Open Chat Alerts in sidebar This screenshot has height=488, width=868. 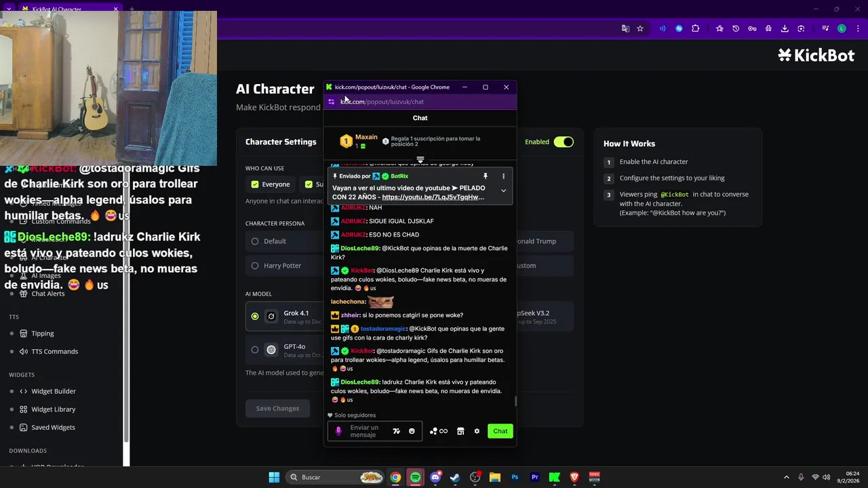click(47, 293)
